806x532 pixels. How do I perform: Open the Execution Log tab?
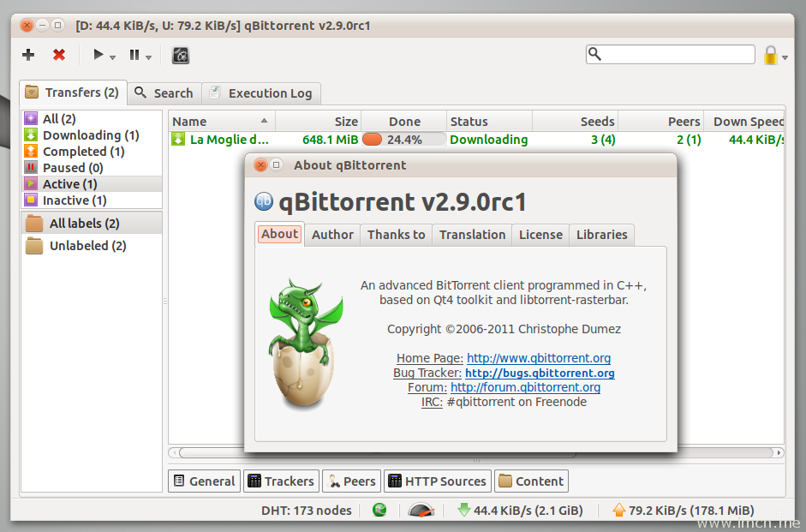pos(261,93)
